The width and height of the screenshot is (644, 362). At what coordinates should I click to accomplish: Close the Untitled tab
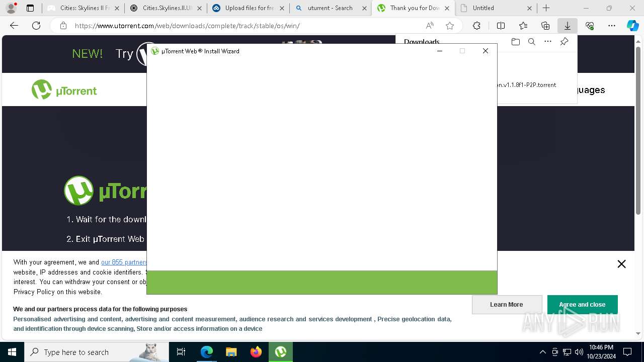point(529,8)
